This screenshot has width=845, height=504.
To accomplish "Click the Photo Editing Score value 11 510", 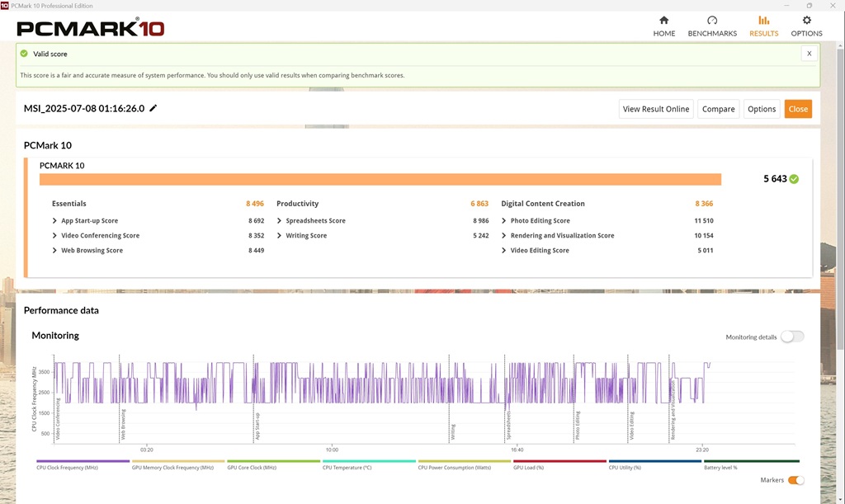I will (x=704, y=221).
